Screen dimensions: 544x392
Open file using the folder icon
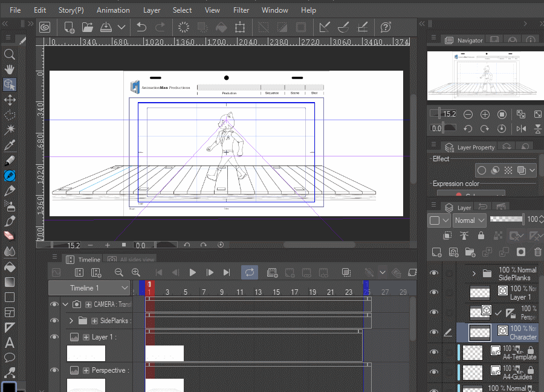88,27
